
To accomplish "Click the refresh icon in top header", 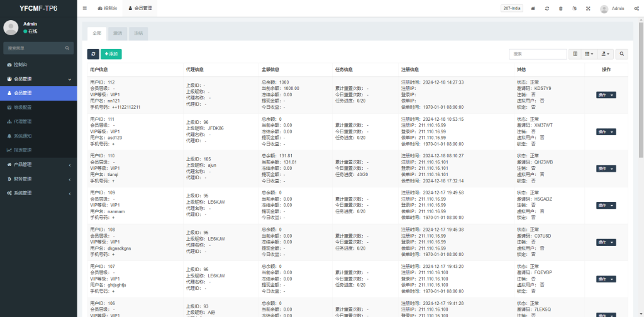I will pos(547,9).
